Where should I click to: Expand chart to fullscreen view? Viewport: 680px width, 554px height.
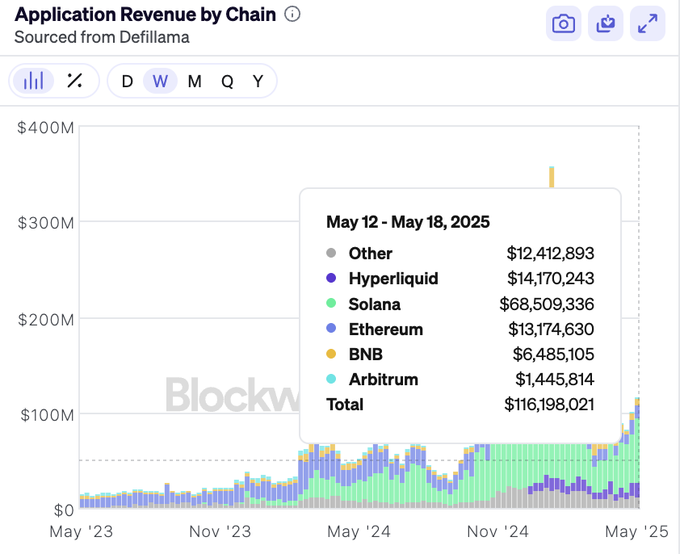(x=648, y=24)
